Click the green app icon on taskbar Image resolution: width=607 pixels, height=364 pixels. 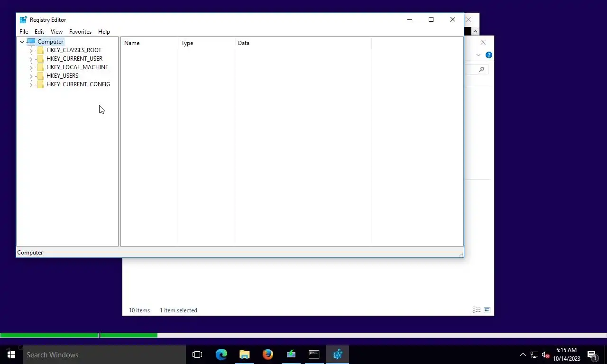[291, 355]
